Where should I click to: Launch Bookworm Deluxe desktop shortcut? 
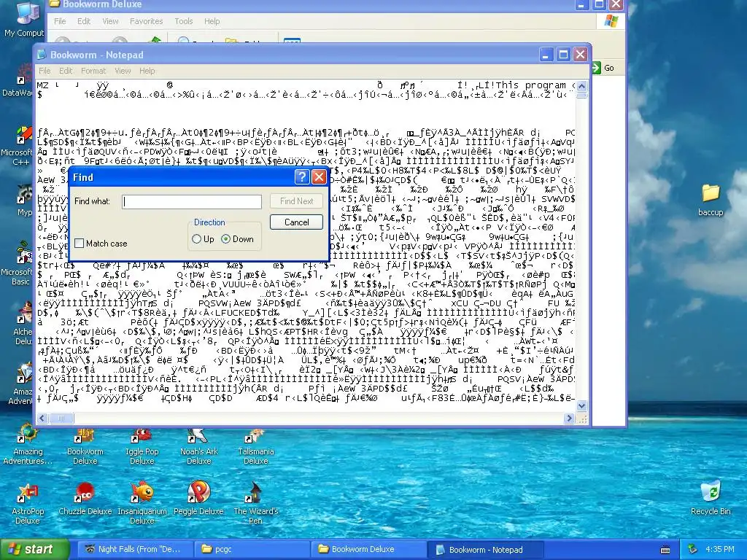point(85,446)
